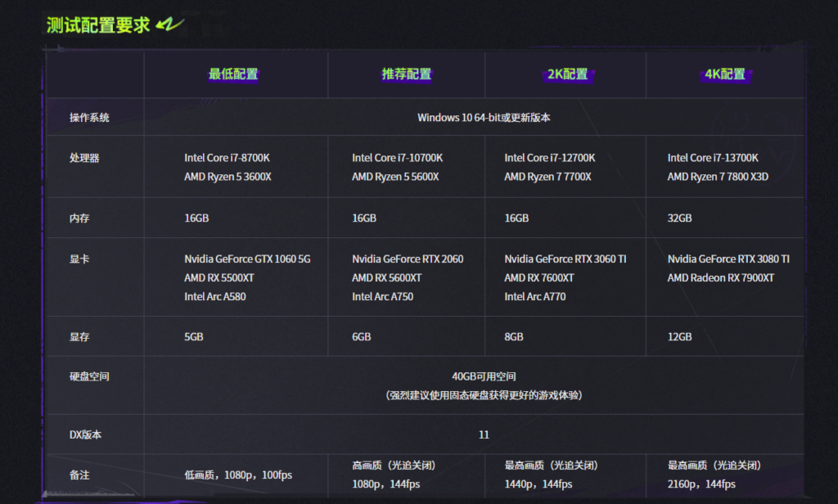Click the 显卡 row label
Viewport: 838px width, 504px height.
(x=79, y=259)
